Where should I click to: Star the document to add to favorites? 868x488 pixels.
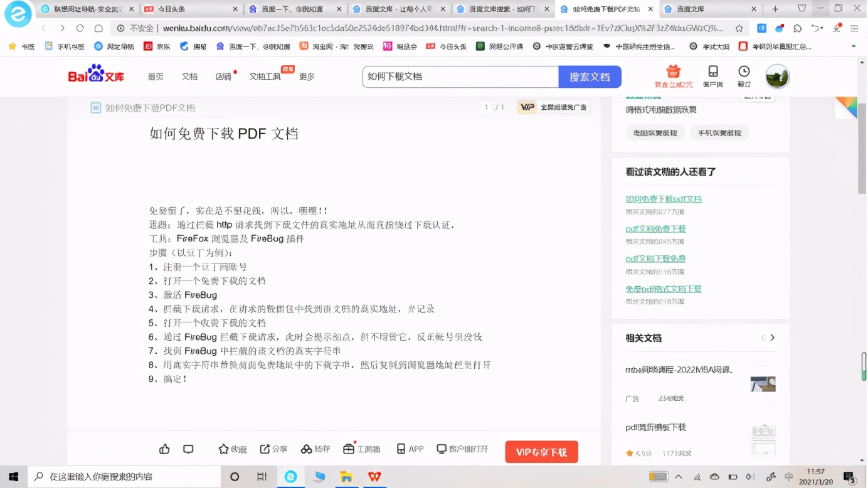[x=231, y=449]
